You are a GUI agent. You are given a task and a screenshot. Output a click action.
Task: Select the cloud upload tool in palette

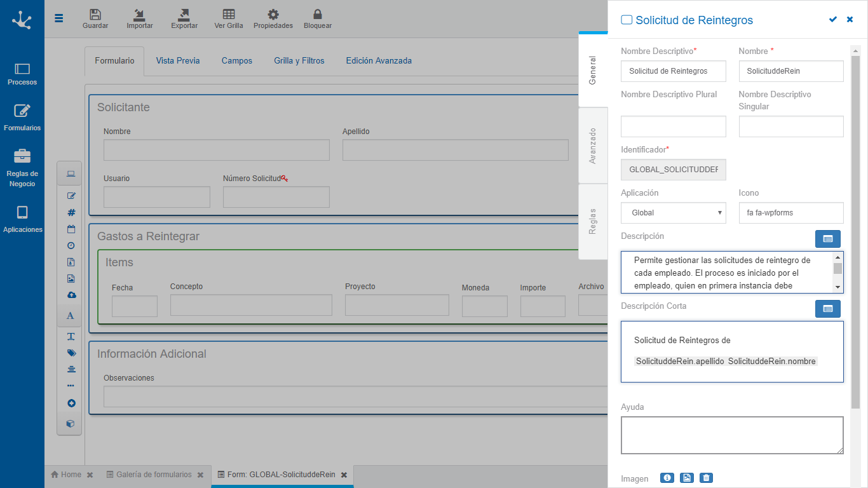pos(71,295)
